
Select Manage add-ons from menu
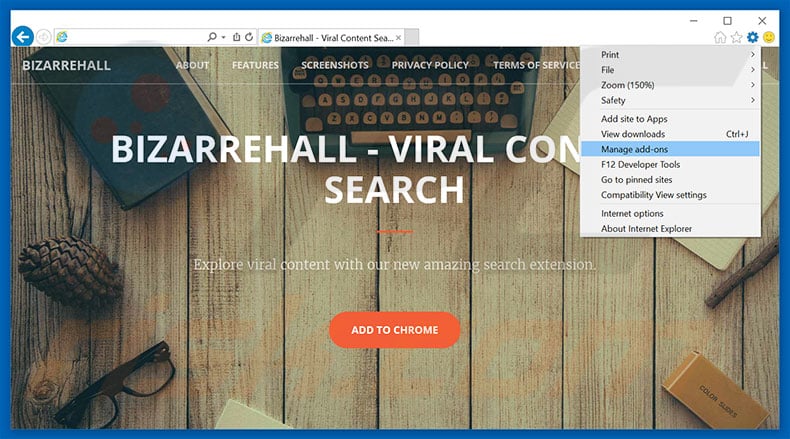[670, 149]
